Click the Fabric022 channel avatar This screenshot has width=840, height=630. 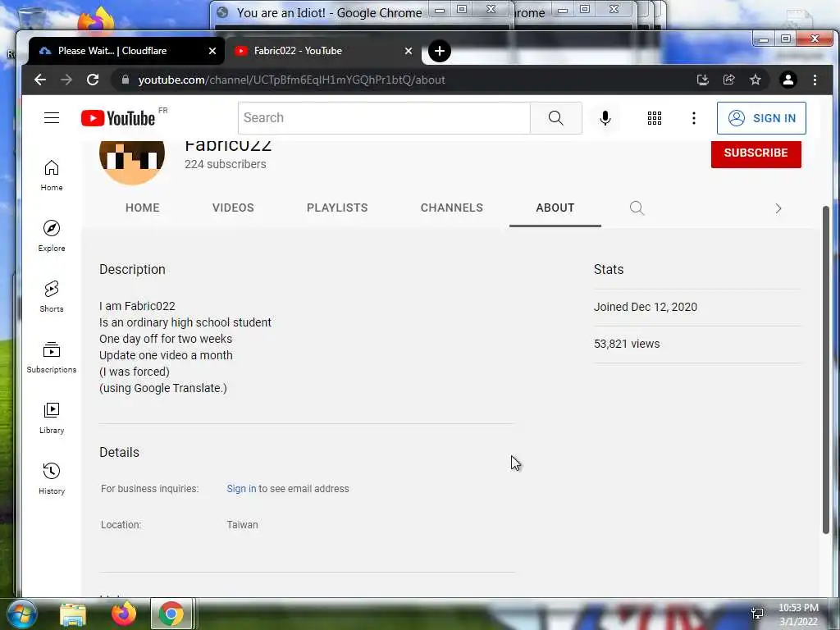point(132,162)
